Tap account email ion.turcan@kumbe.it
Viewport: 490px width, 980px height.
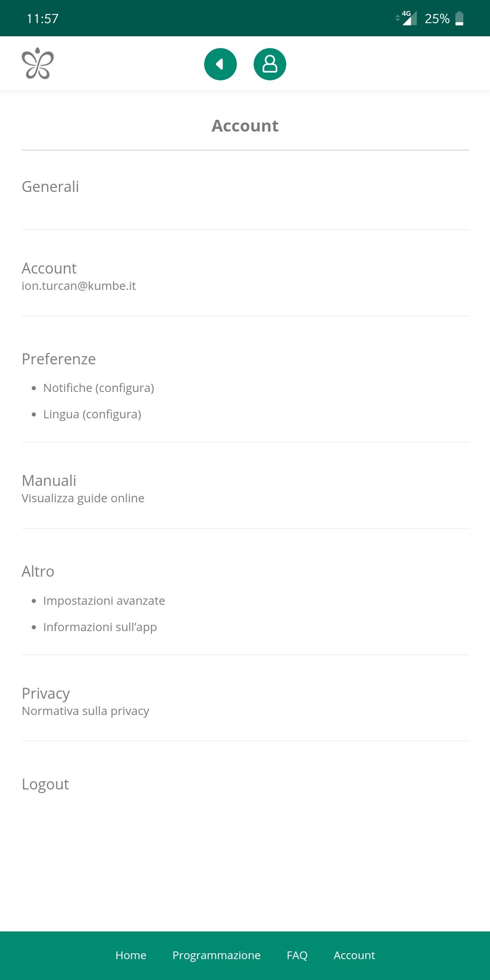point(78,286)
